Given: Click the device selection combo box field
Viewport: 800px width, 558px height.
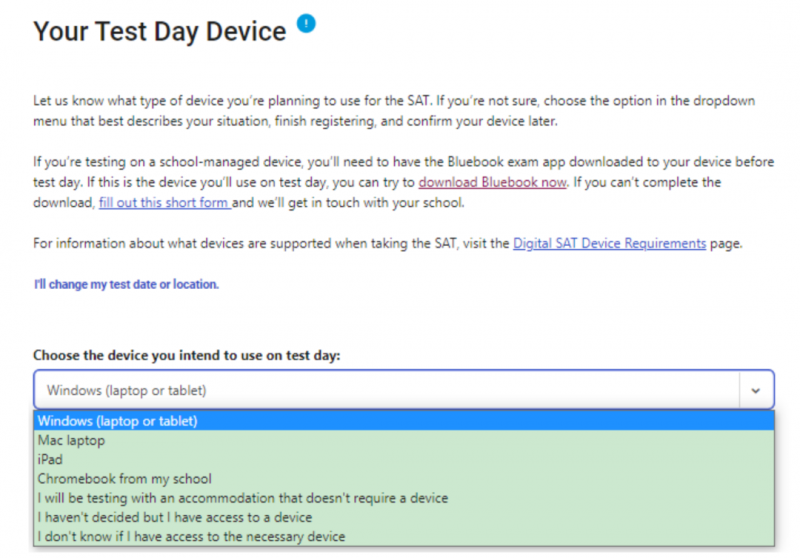Looking at the screenshot, I should click(x=404, y=390).
